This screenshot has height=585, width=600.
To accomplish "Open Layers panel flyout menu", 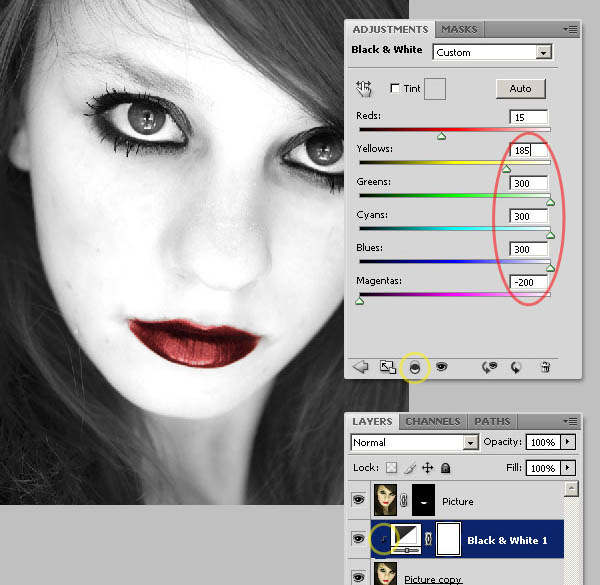I will [x=571, y=421].
